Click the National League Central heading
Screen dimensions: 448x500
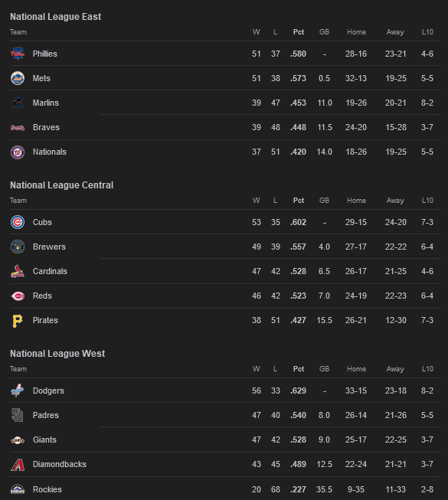[x=61, y=185]
